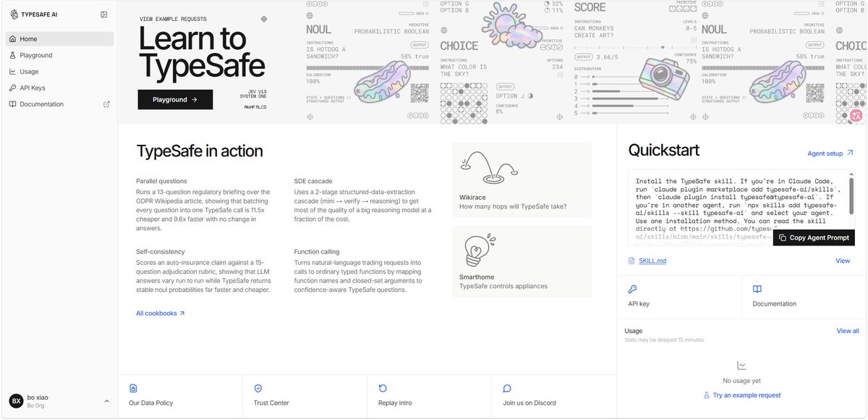This screenshot has height=420, width=868.
Task: Click View all in the Usage section
Action: (x=848, y=331)
